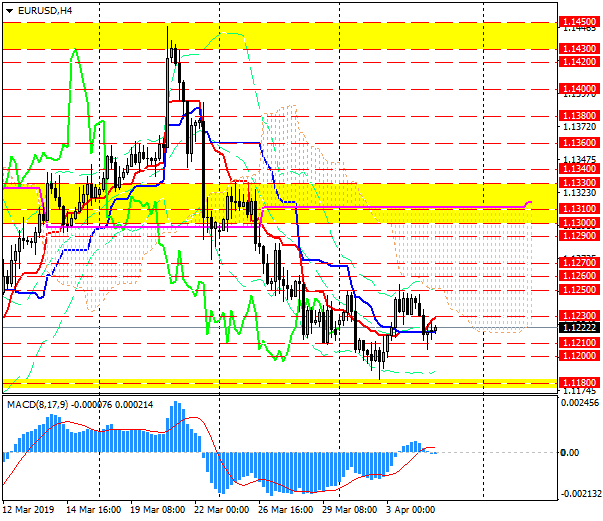This screenshot has height=521, width=603.
Task: Select the 1.13100 magenta level label
Action: [579, 209]
